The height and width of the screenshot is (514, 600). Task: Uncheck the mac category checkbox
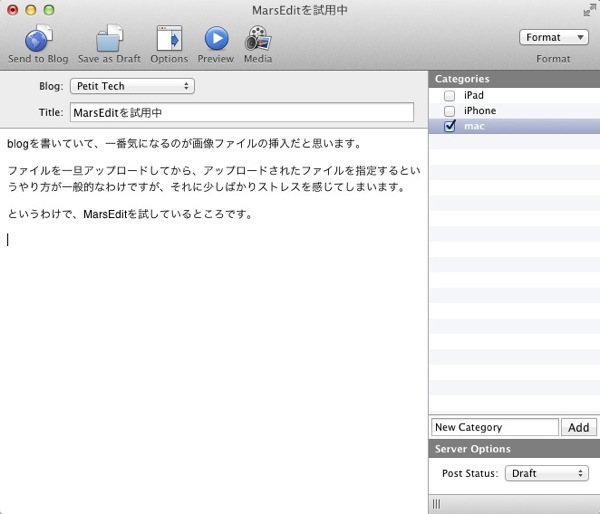click(450, 126)
